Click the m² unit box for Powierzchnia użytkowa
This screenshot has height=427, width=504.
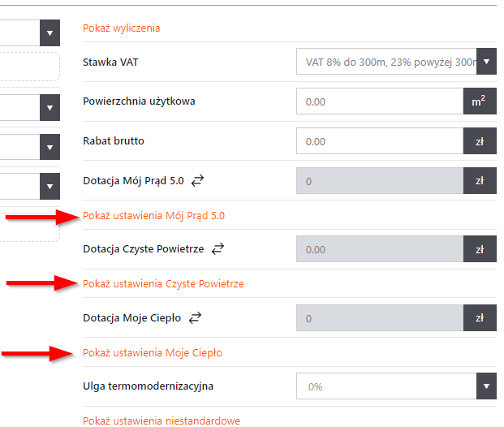tap(479, 101)
